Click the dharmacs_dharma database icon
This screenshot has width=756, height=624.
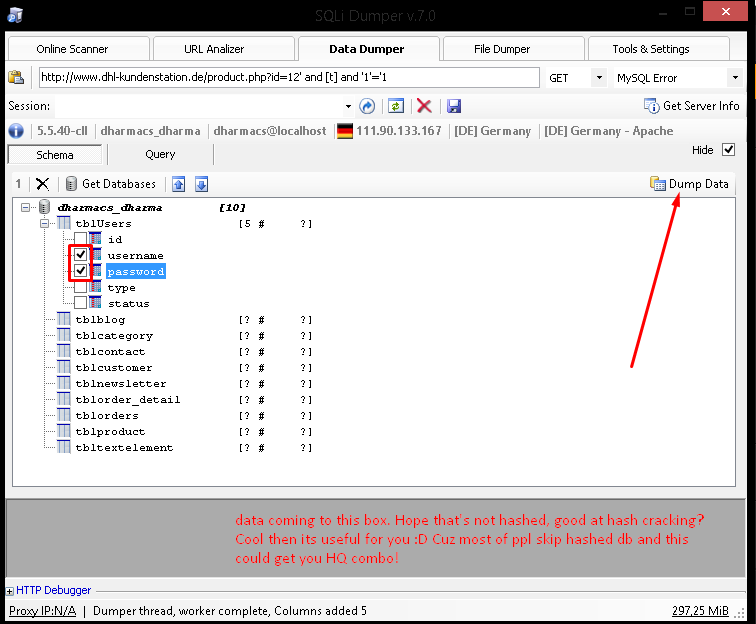tap(44, 207)
